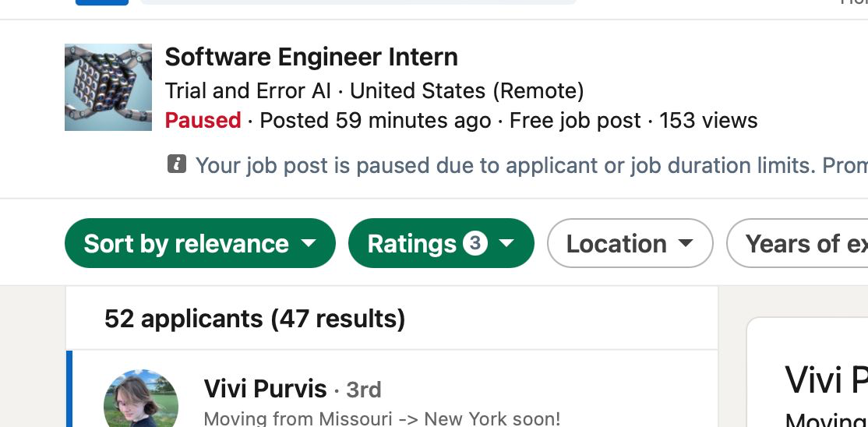Viewport: 868px width, 427px height.
Task: Click the Ratings count badge showing 3
Action: tap(475, 243)
